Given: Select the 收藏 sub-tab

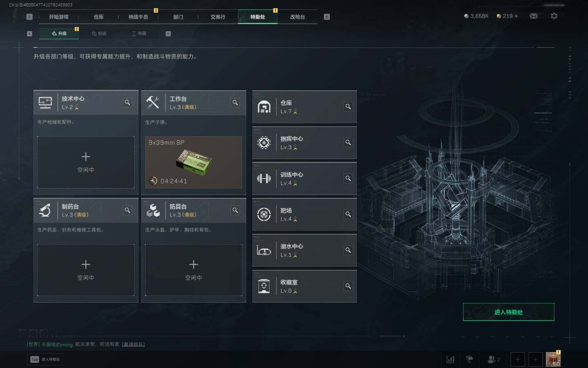Looking at the screenshot, I should (x=139, y=34).
